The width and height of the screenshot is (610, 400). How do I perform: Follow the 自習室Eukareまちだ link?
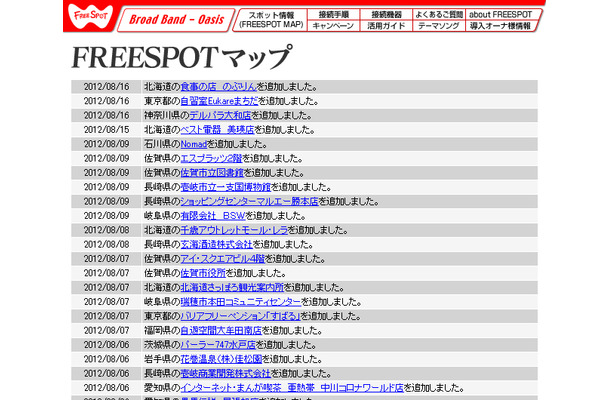219,101
